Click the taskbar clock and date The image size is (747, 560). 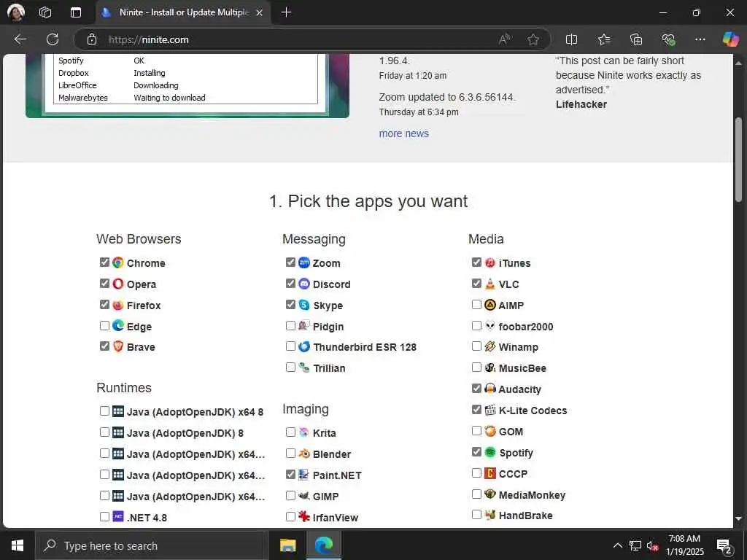684,545
